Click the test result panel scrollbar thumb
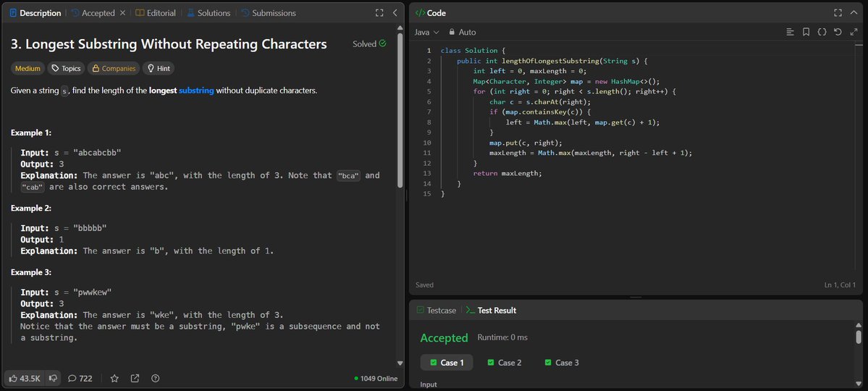 click(859, 337)
